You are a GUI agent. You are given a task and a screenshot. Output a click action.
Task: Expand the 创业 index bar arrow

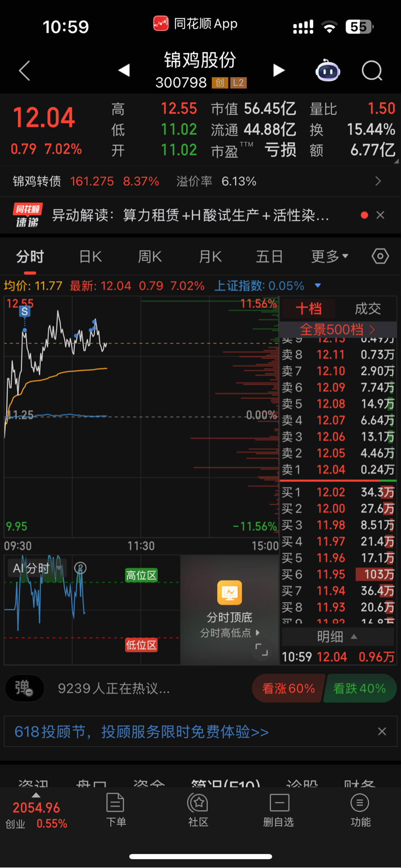point(36,795)
